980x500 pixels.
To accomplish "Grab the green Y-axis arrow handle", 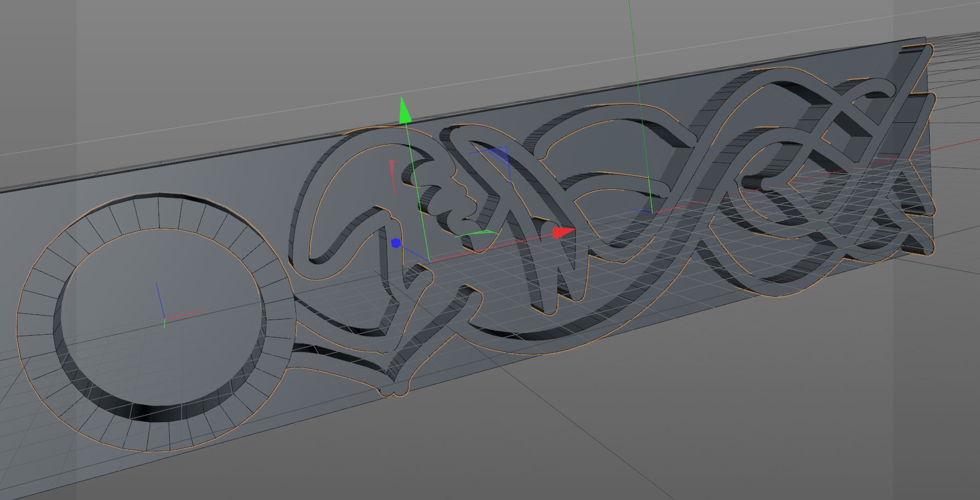I will click(x=405, y=110).
